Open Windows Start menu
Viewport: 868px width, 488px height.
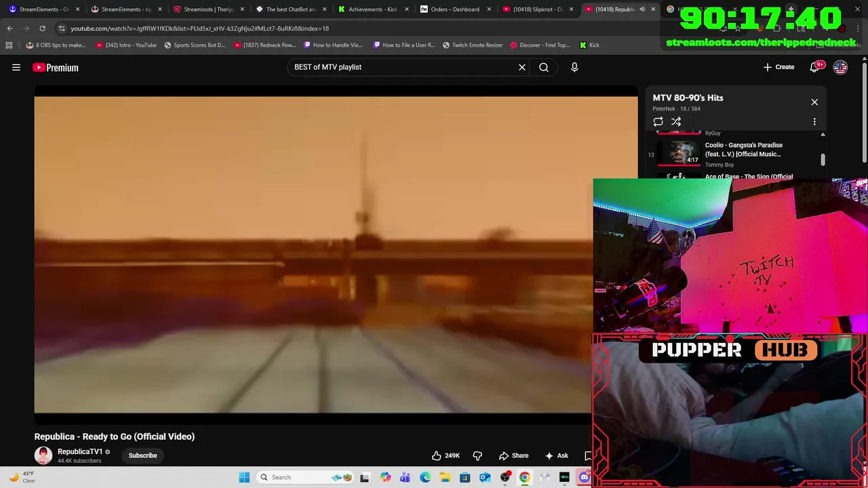[244, 477]
